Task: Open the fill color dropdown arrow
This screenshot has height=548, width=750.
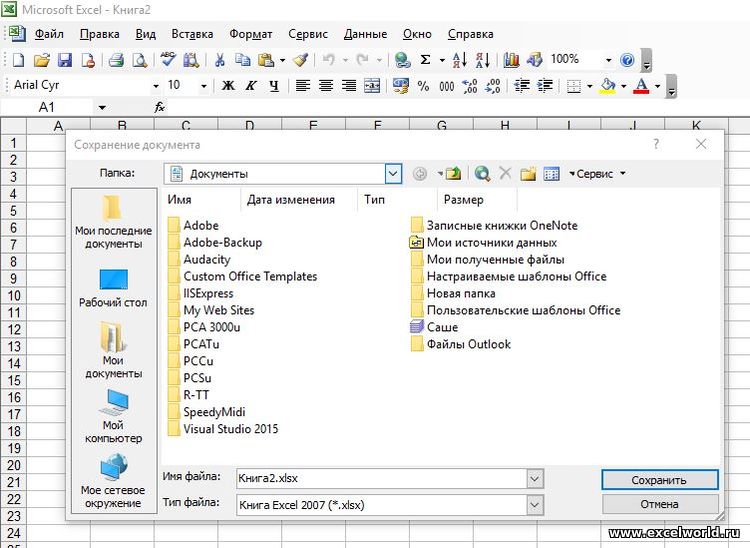Action: tap(624, 87)
